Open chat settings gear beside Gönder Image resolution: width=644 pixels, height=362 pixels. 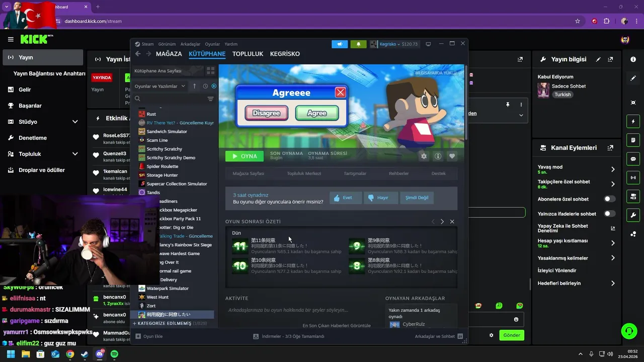[492, 335]
